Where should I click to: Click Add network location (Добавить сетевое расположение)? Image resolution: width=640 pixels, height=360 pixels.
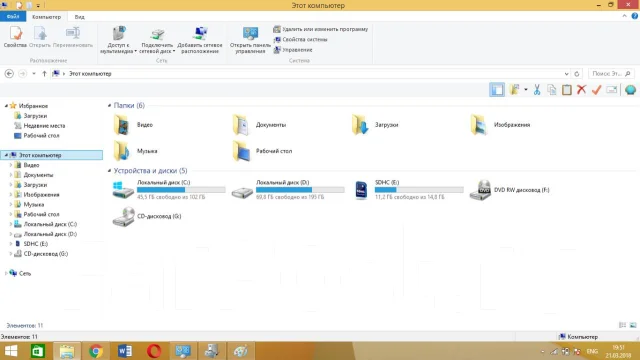200,40
